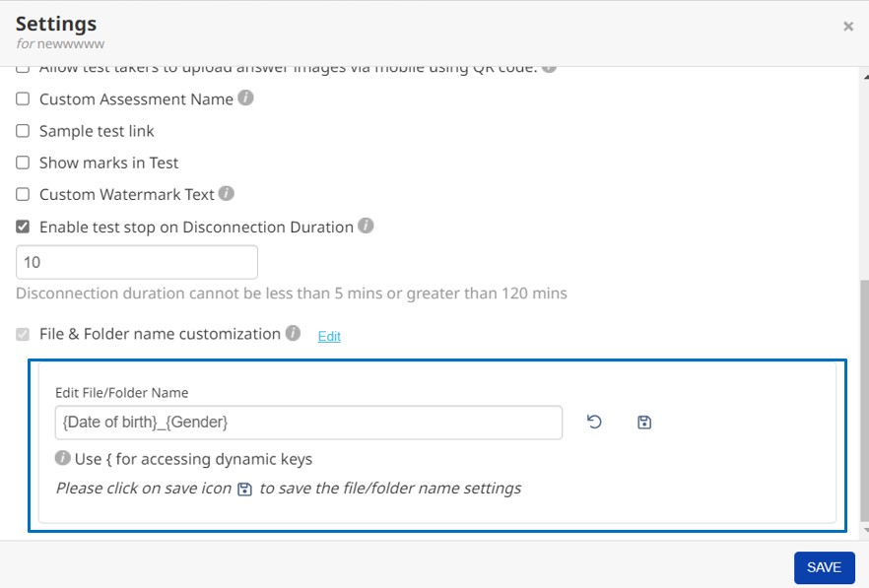Viewport: 869px width, 588px height.
Task: Uncheck Enable test stop on Disconnection Duration
Action: point(21,226)
